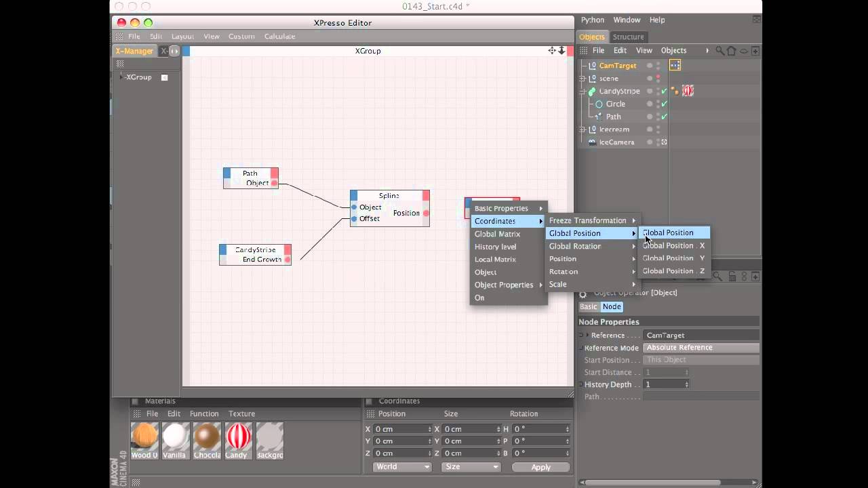Image resolution: width=868 pixels, height=488 pixels.
Task: Click the search magnifier in Objects manager
Action: pyautogui.click(x=720, y=51)
